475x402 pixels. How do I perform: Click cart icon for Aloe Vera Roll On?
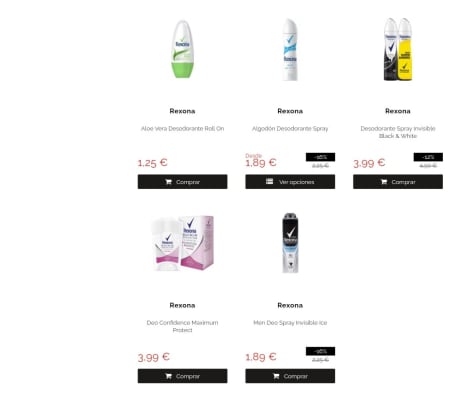click(x=168, y=182)
